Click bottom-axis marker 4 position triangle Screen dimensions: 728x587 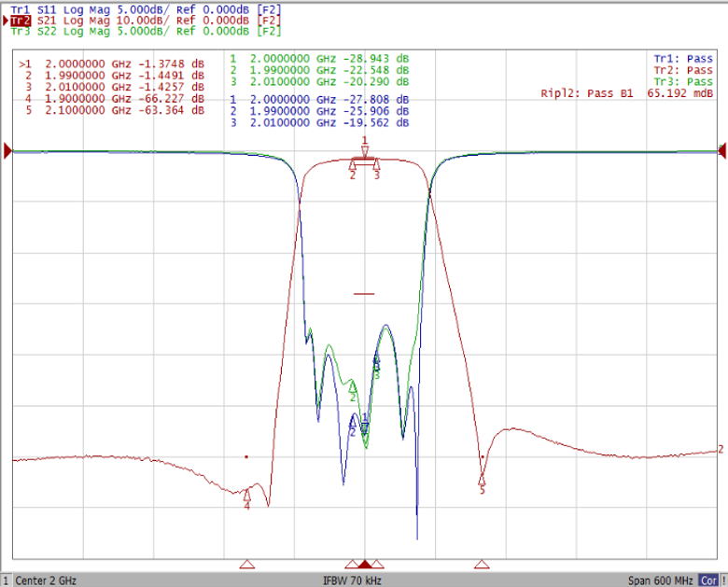click(x=247, y=565)
